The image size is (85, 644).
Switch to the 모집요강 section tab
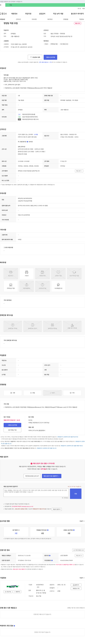pos(2,19)
